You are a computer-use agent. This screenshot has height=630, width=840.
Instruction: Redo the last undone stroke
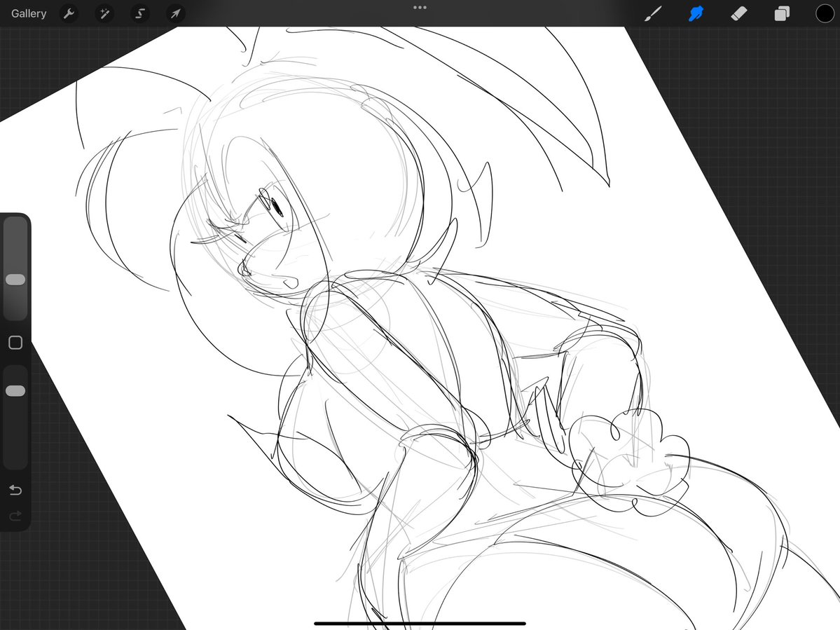15,515
